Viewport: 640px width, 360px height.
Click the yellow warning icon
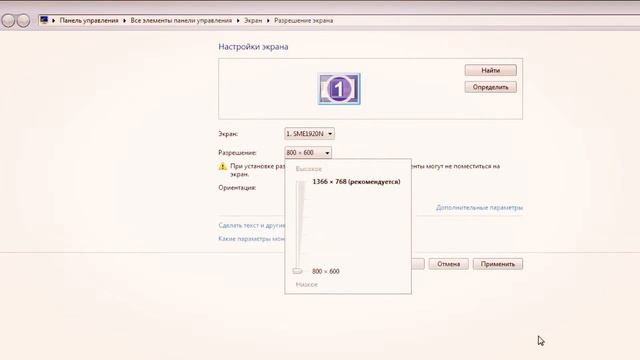[x=222, y=167]
